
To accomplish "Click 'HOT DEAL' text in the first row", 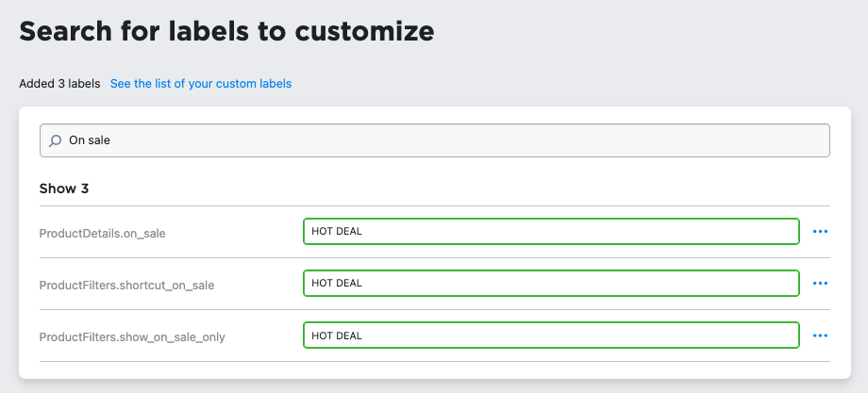I will (x=337, y=232).
